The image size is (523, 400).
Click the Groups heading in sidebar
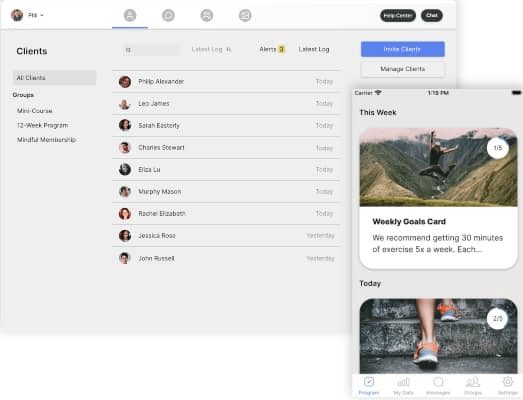(x=23, y=95)
